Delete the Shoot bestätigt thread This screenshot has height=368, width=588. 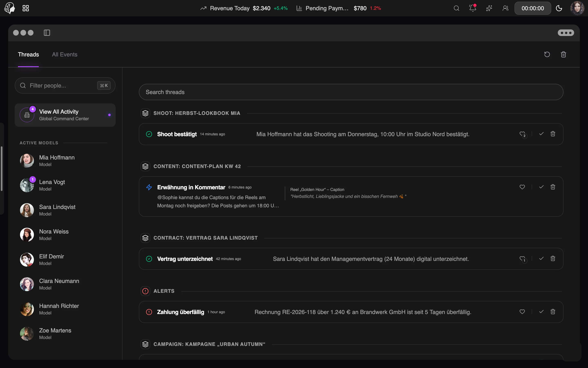tap(553, 134)
